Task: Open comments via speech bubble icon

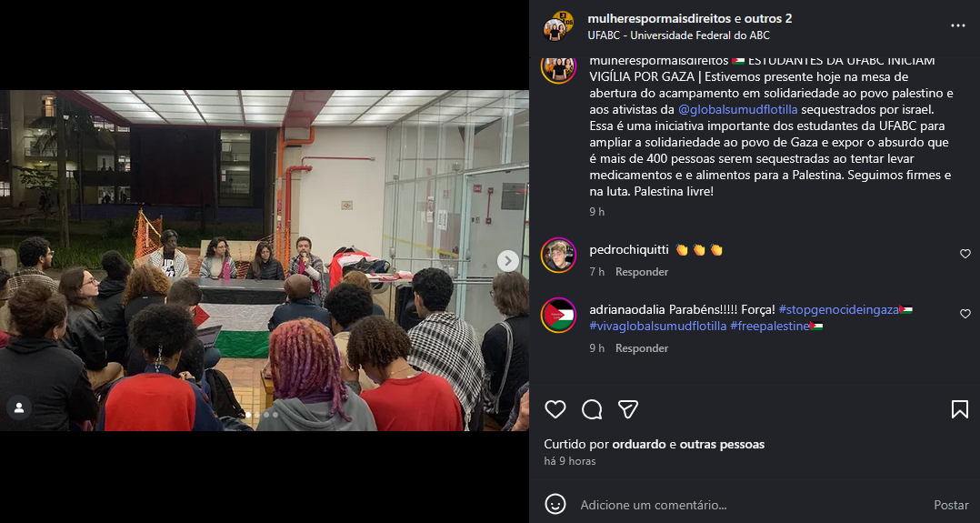Action: tap(592, 410)
